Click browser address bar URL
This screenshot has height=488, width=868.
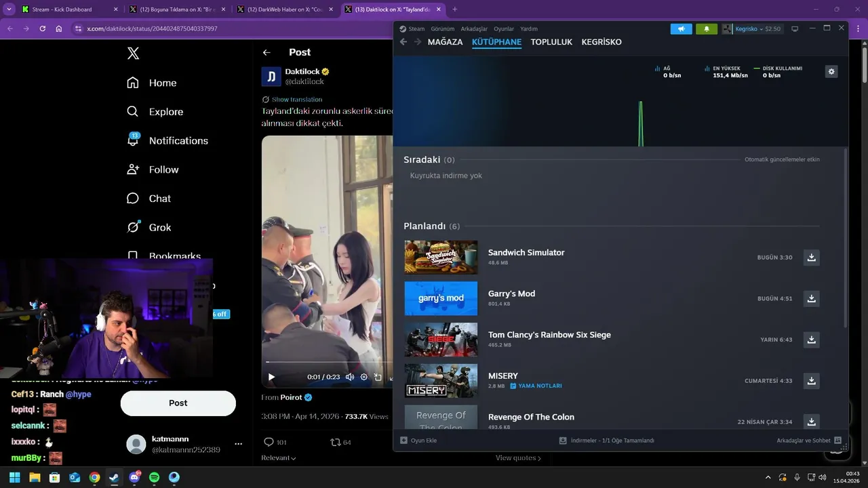pyautogui.click(x=152, y=28)
